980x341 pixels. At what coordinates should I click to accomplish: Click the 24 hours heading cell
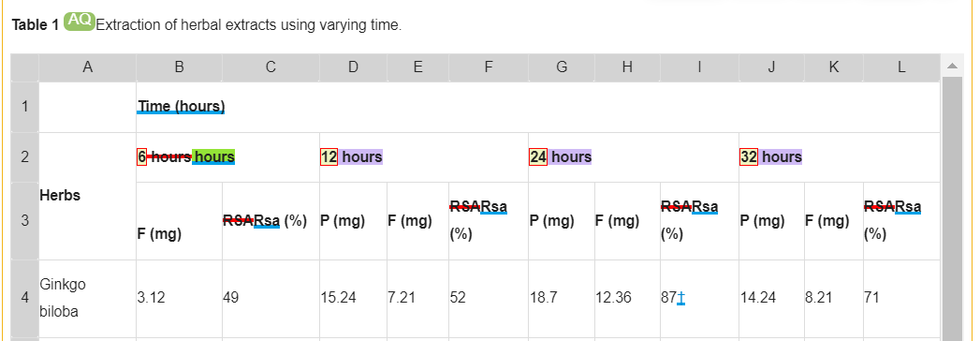click(633, 157)
